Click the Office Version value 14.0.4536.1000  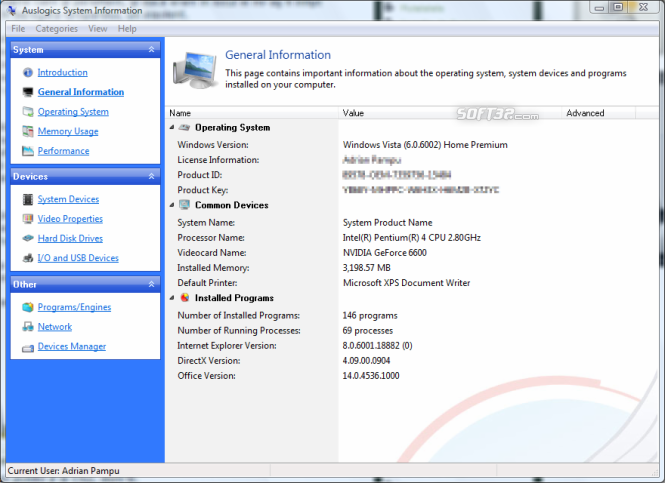click(x=371, y=376)
